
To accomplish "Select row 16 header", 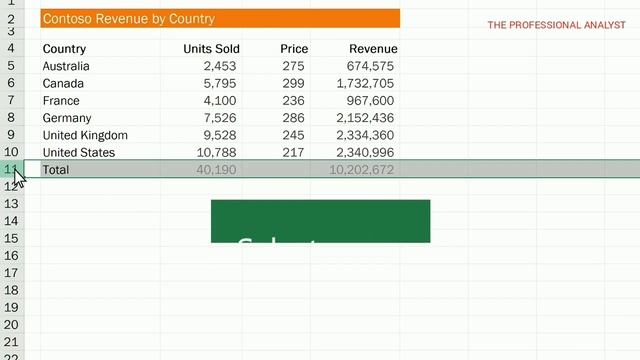I will click(x=12, y=256).
